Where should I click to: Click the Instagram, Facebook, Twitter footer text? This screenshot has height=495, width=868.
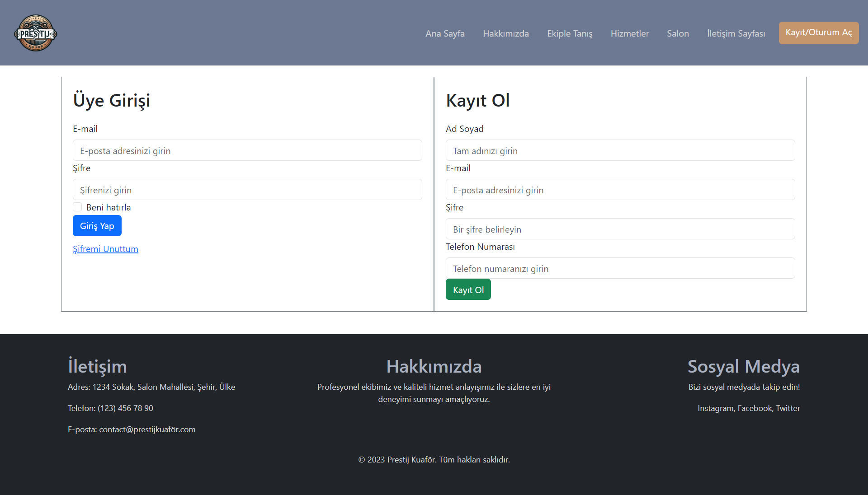coord(749,408)
